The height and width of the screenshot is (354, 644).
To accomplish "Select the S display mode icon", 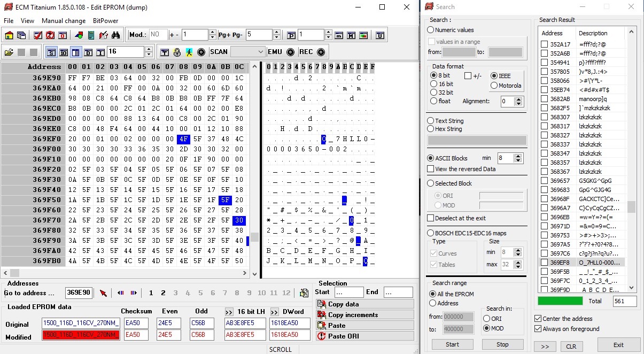I will [x=51, y=52].
